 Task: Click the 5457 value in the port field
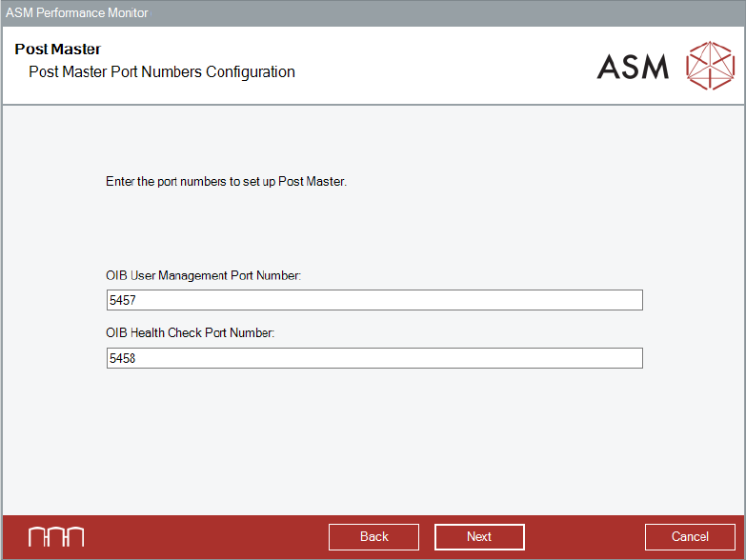coord(124,301)
